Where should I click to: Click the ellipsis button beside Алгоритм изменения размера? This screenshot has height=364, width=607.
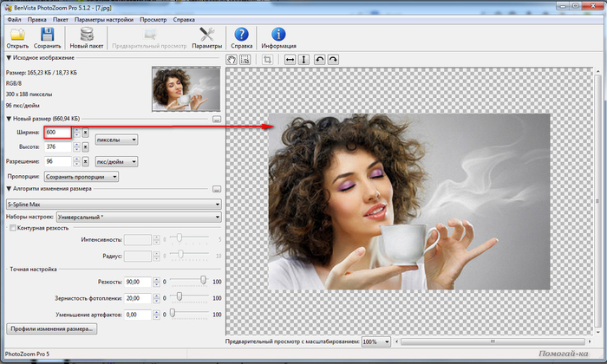coord(217,189)
